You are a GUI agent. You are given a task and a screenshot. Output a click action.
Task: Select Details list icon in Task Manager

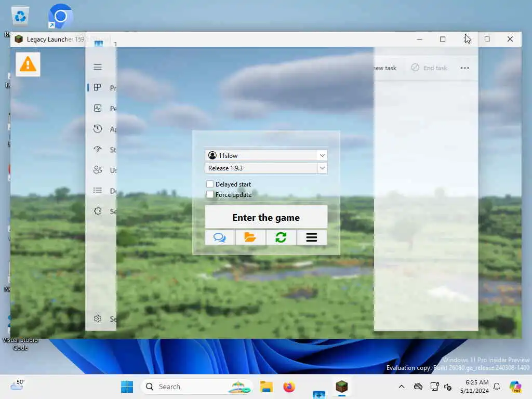pos(97,190)
